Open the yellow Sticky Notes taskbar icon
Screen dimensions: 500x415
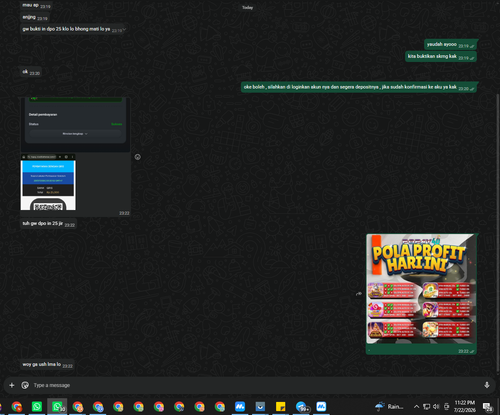[281, 407]
